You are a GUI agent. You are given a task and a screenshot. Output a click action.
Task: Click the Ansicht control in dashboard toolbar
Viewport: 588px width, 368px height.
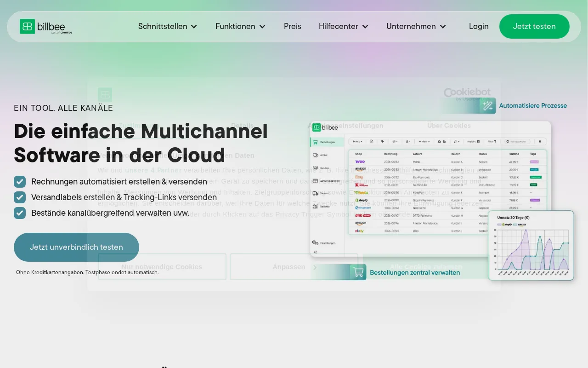click(474, 142)
